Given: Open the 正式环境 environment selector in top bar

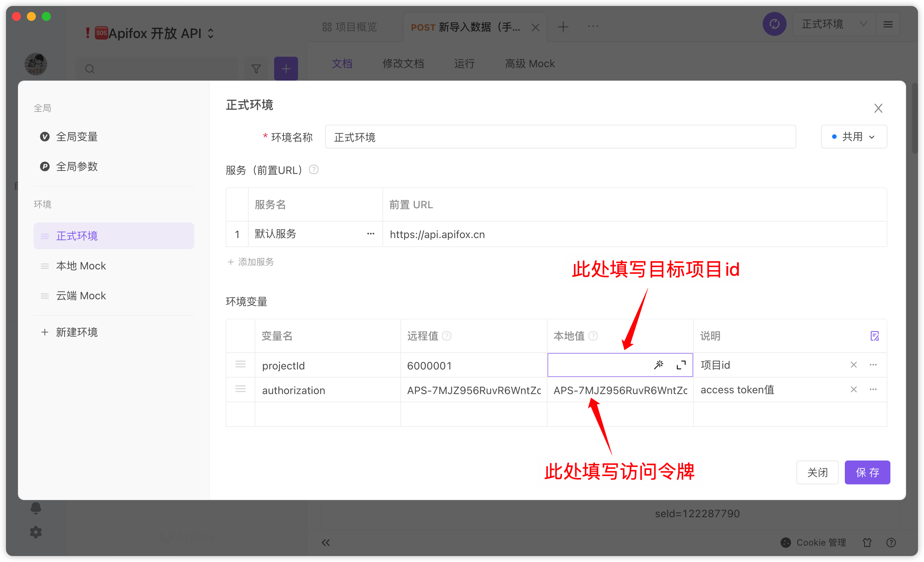Looking at the screenshot, I should point(834,24).
